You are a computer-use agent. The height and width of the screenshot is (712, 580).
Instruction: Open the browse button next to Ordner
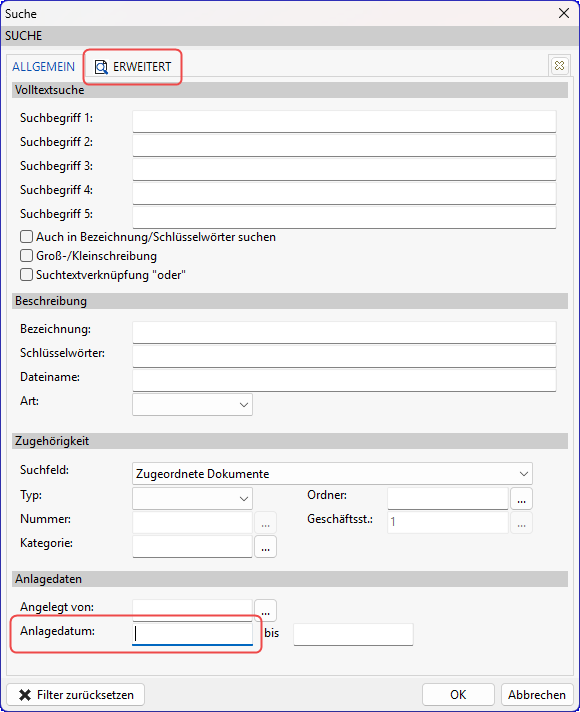[x=521, y=499]
